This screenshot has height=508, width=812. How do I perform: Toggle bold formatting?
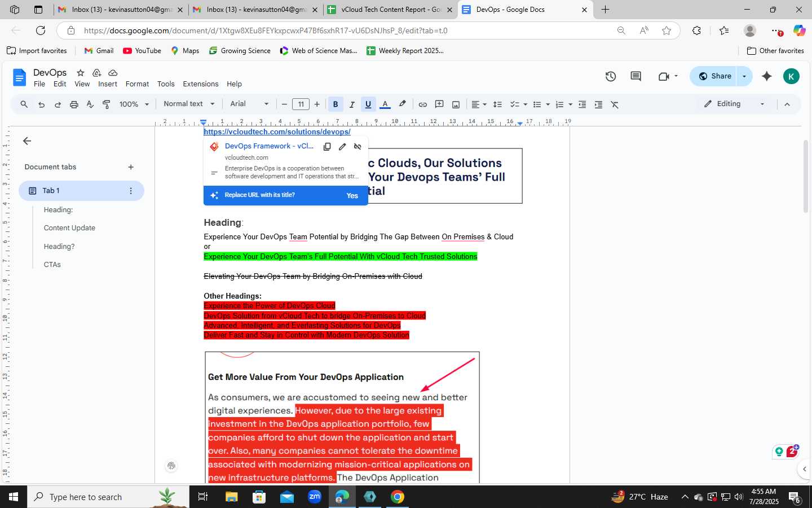click(x=336, y=104)
